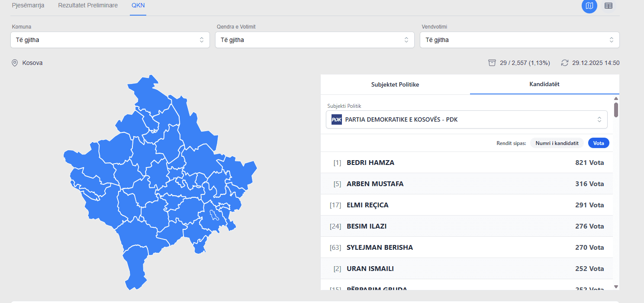
Task: Open the Komuna dropdown
Action: (x=110, y=40)
